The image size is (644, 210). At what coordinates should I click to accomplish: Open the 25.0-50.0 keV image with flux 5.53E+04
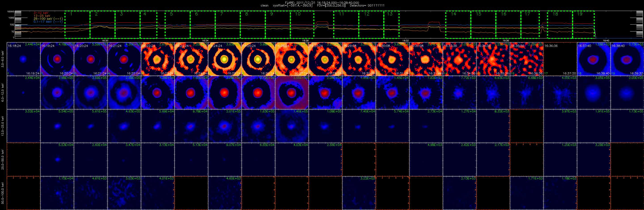(57, 159)
